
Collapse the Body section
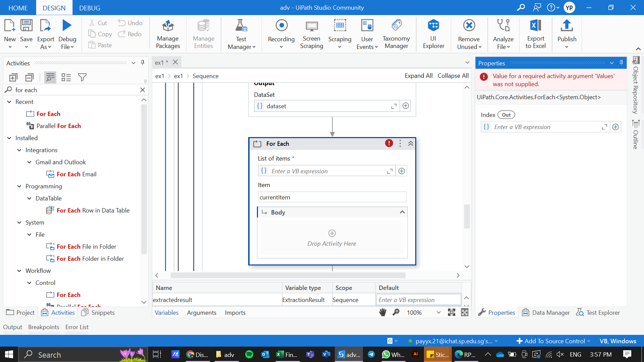pyautogui.click(x=402, y=212)
